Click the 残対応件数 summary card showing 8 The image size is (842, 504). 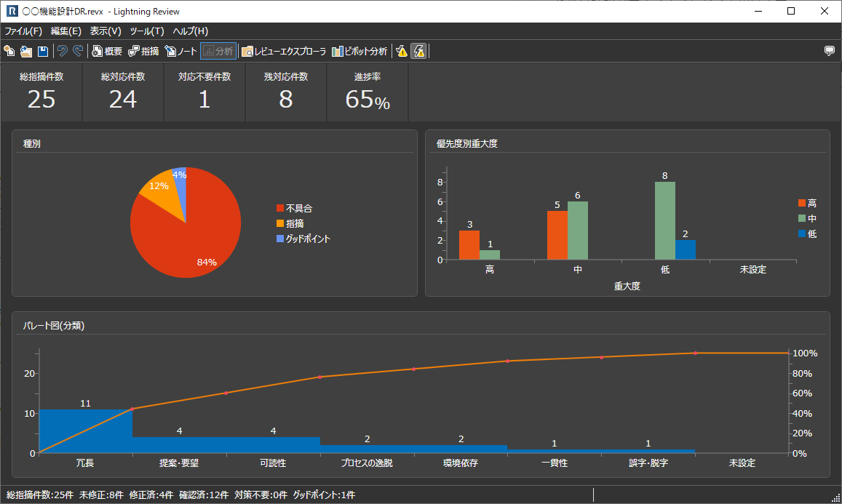pyautogui.click(x=286, y=92)
